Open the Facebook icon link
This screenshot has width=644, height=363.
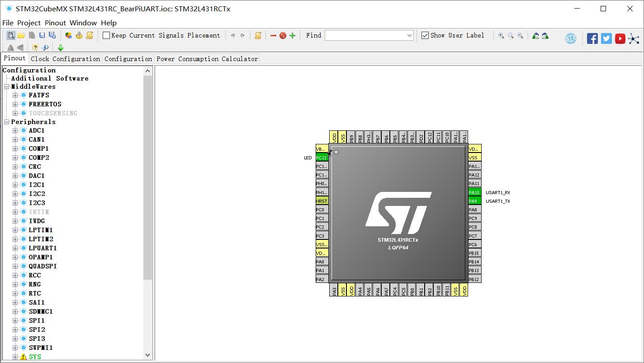(x=592, y=38)
